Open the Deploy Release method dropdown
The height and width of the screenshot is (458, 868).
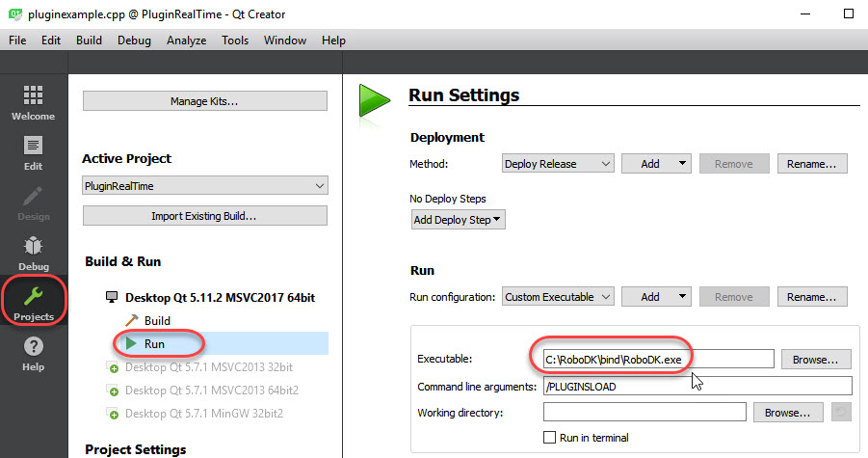[558, 164]
